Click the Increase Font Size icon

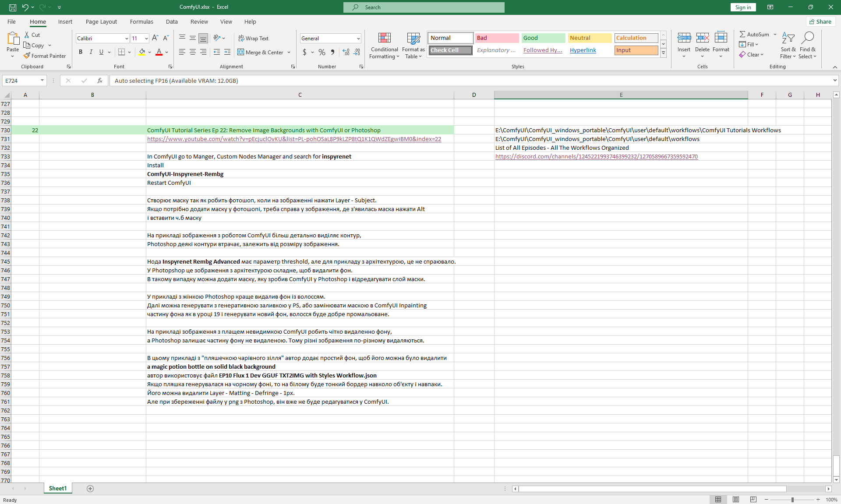pyautogui.click(x=155, y=39)
